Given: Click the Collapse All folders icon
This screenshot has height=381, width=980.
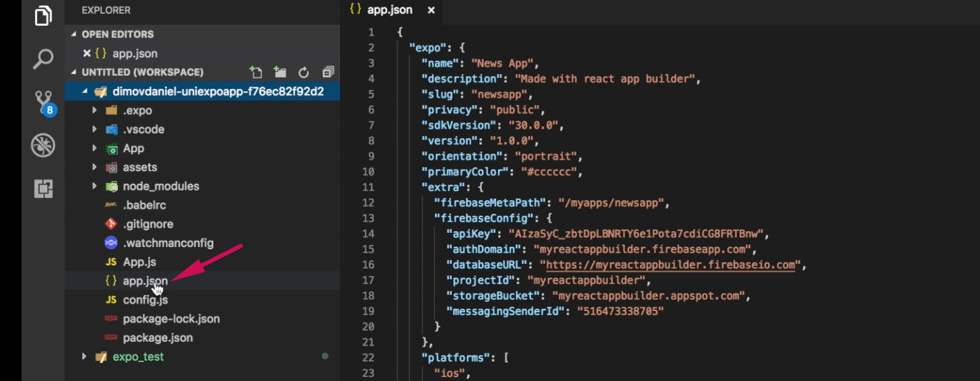Looking at the screenshot, I should [328, 72].
